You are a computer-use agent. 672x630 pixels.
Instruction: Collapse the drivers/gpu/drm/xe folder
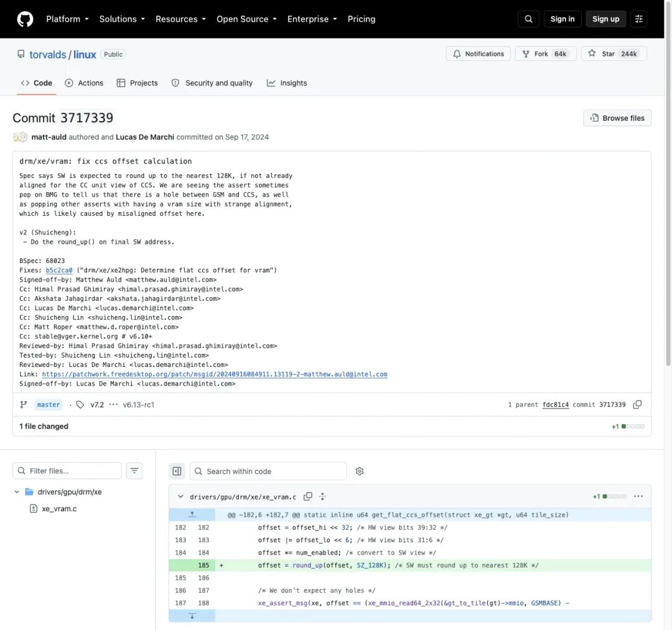point(17,492)
